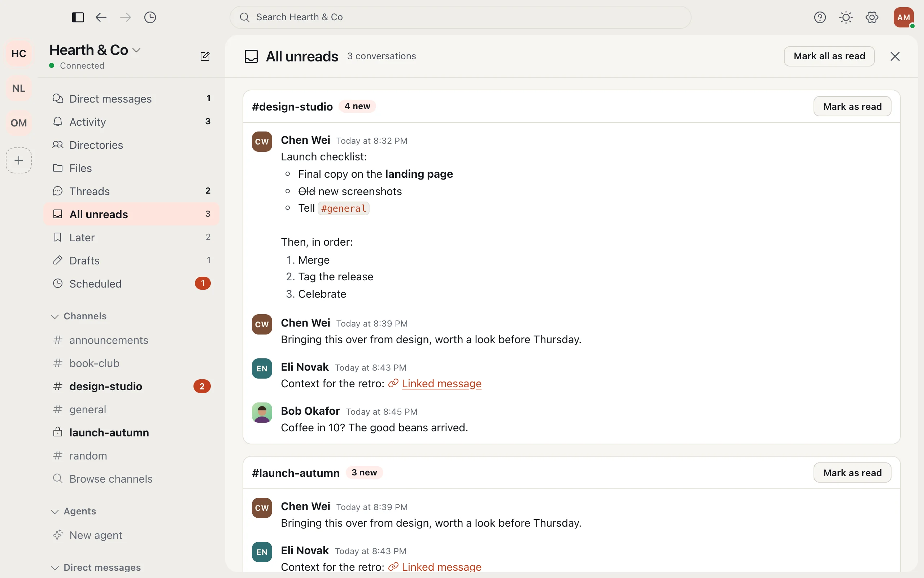
Task: Open the private launch-autumn channel
Action: click(x=131, y=432)
